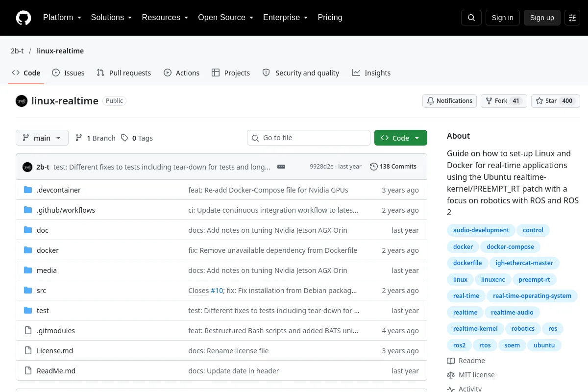588x392 pixels.
Task: Click the folder icon beside docker
Action: click(x=28, y=250)
